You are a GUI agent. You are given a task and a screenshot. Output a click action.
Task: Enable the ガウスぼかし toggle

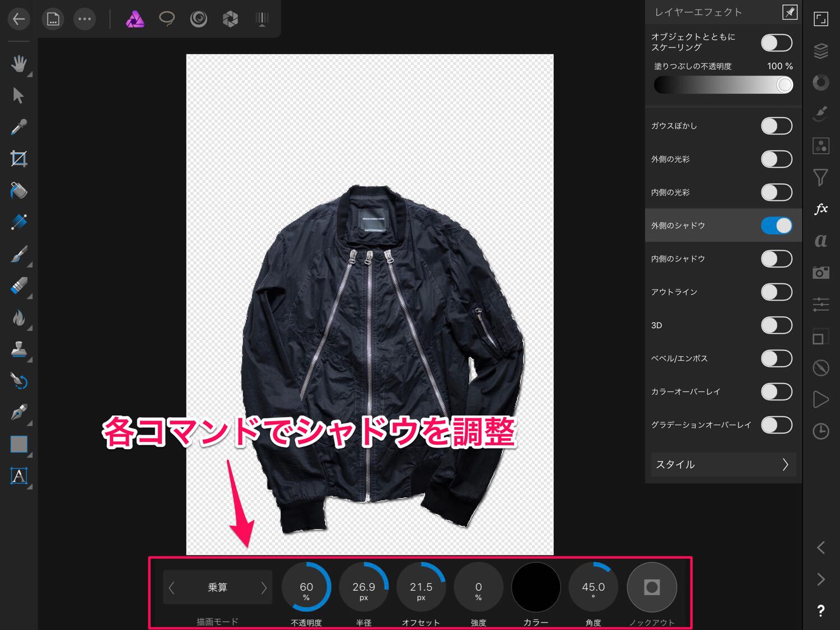776,126
